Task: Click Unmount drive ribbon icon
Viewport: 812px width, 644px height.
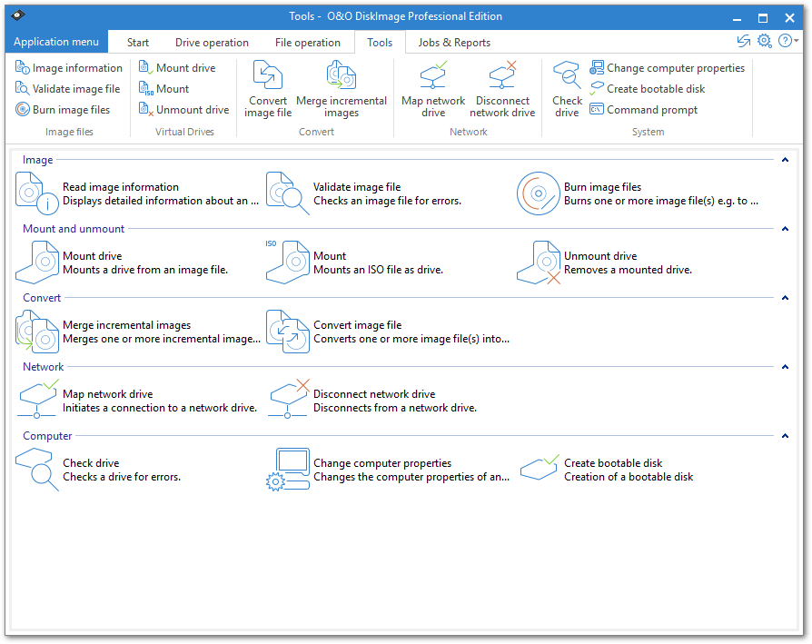Action: click(145, 110)
